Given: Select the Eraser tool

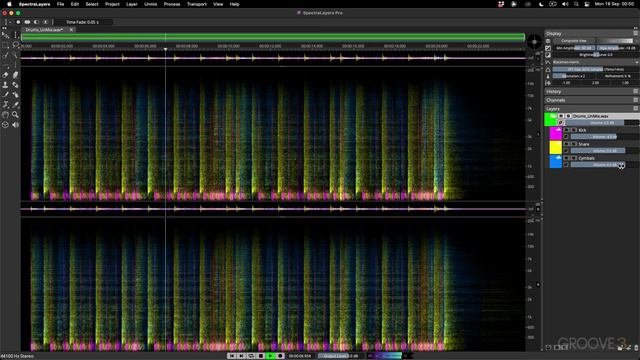Looking at the screenshot, I should point(5,75).
